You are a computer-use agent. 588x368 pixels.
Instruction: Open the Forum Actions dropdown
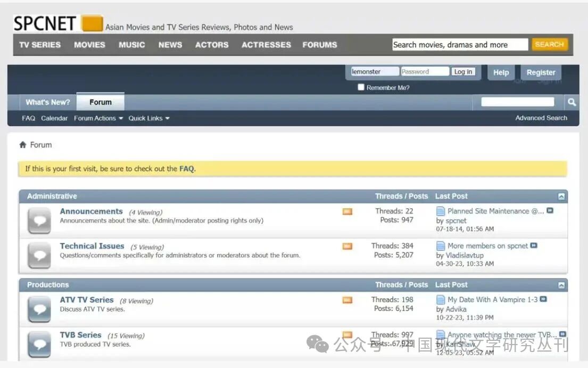tap(98, 118)
